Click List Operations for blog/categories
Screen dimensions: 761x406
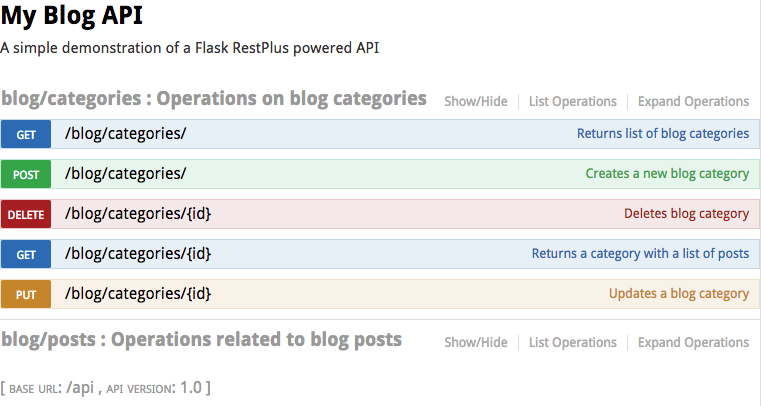pyautogui.click(x=573, y=101)
